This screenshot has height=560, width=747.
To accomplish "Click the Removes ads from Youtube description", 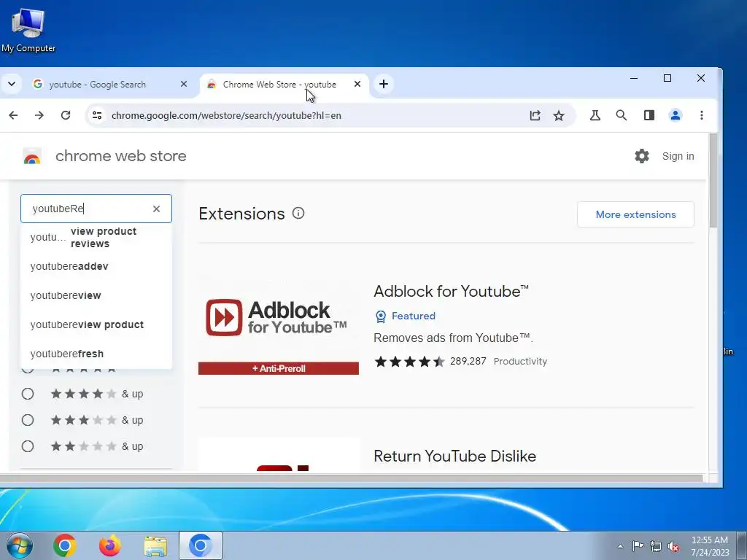I will 453,338.
